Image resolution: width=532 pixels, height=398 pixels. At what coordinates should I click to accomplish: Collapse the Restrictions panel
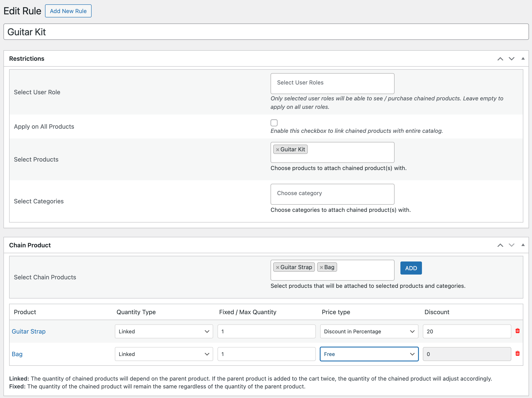pos(523,59)
